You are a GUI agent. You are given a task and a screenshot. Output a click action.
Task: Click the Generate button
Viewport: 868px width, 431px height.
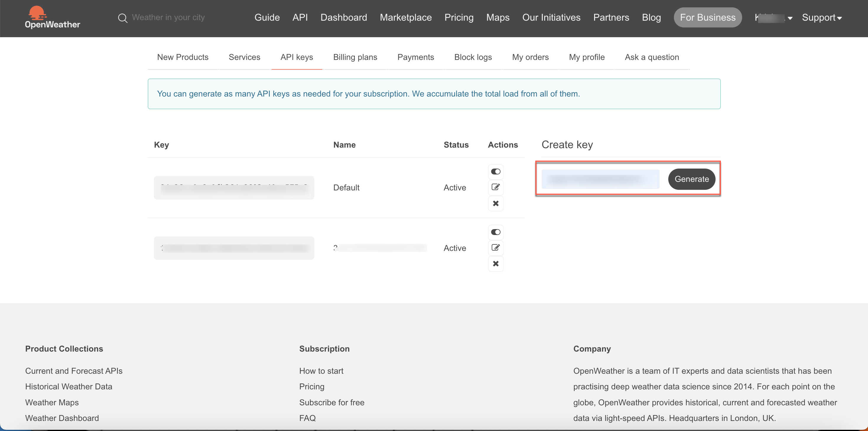pos(691,179)
